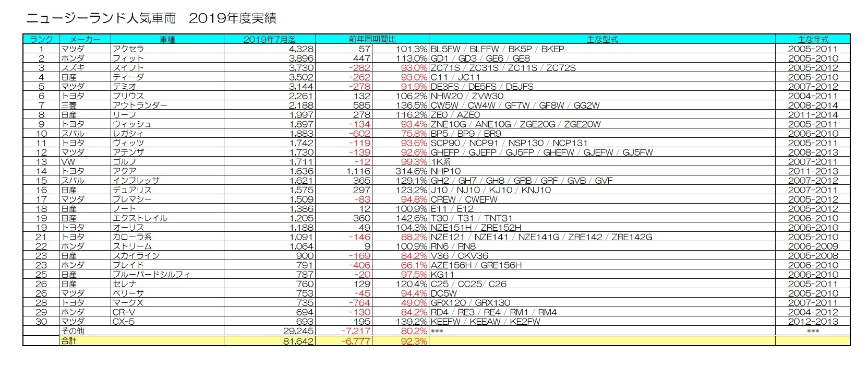Image resolution: width=868 pixels, height=365 pixels.
Task: Click the その他 row label
Action: click(73, 331)
